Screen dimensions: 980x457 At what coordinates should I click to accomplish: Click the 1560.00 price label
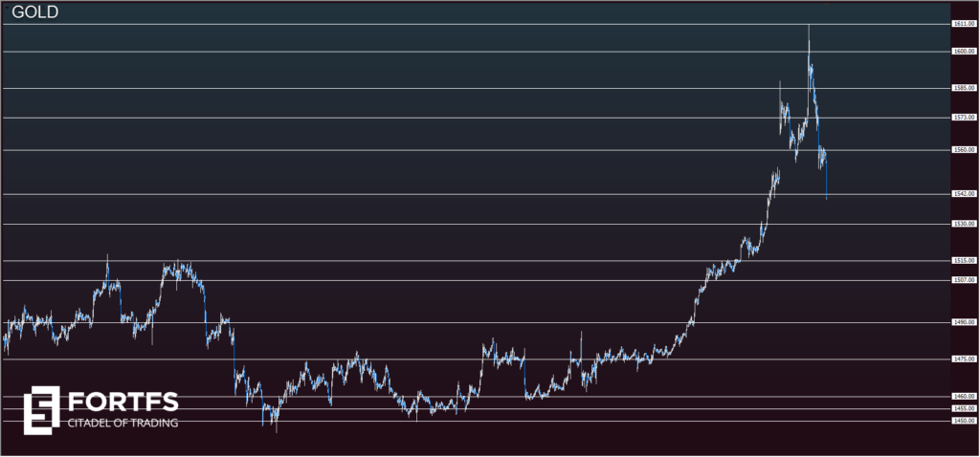pyautogui.click(x=963, y=150)
